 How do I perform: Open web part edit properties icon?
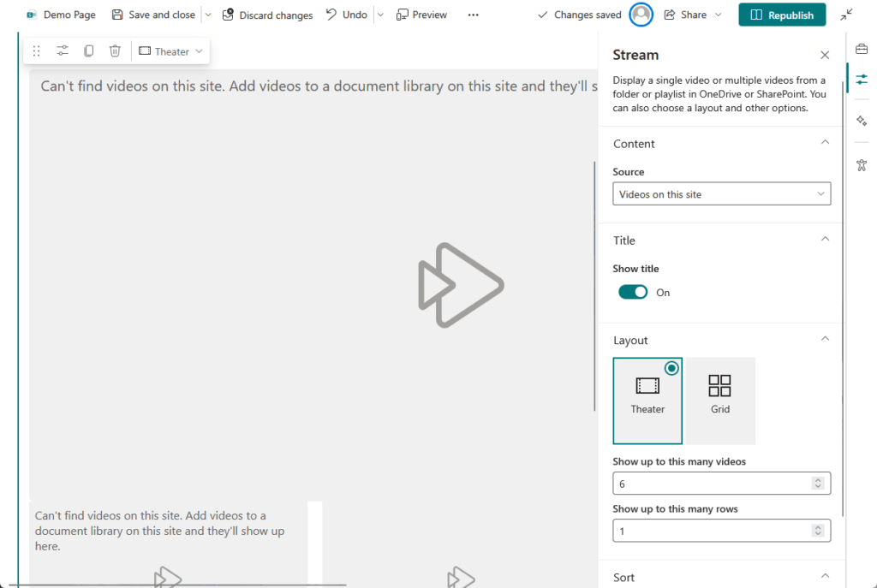tap(62, 51)
